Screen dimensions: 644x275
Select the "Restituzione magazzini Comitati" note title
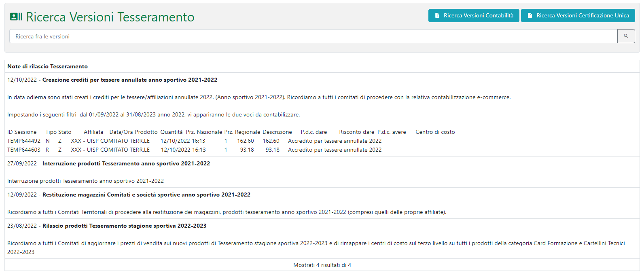click(146, 195)
